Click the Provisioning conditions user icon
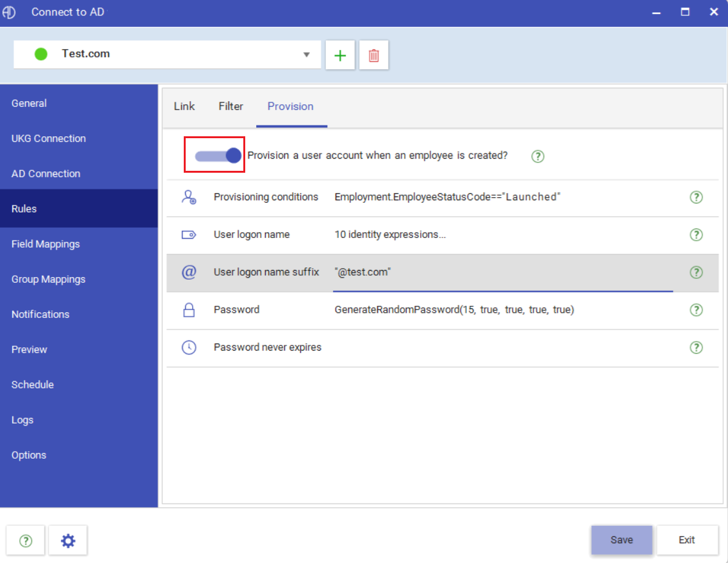 point(188,197)
